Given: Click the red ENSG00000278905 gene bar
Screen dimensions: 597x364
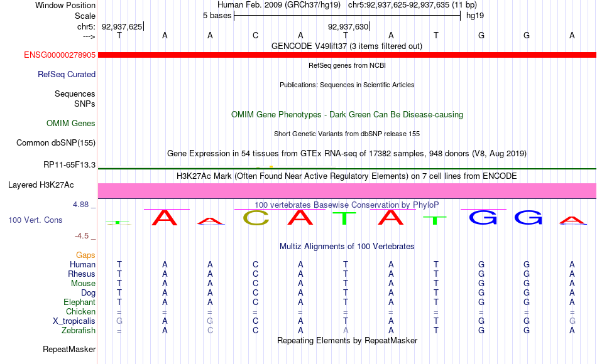Looking at the screenshot, I should [347, 55].
